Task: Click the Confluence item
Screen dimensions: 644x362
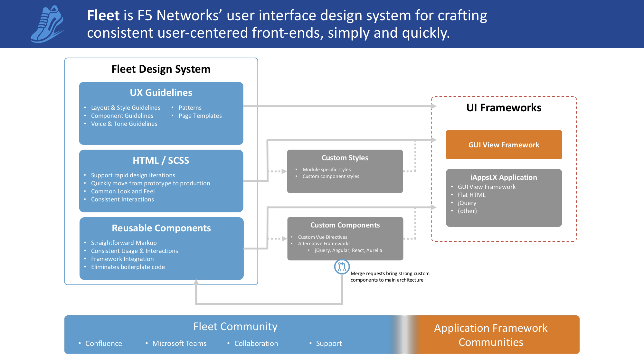Action: click(x=103, y=343)
